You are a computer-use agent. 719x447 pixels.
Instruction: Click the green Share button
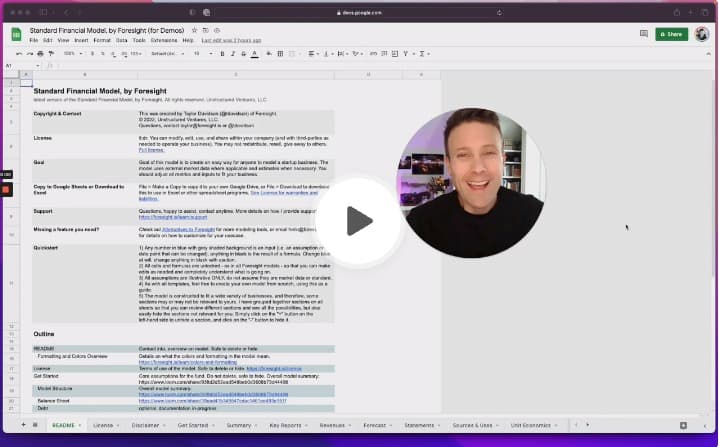(x=671, y=34)
